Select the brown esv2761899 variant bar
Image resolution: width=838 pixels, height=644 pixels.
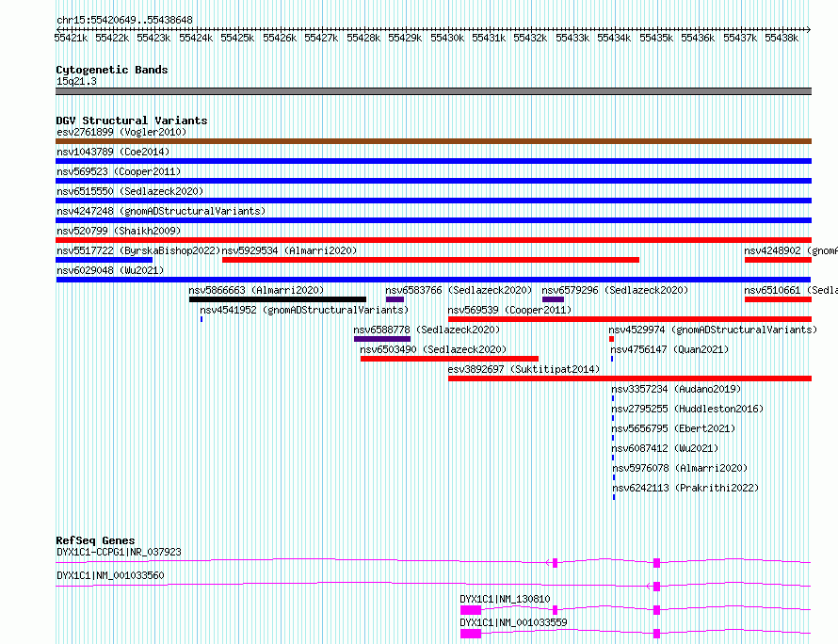pyautogui.click(x=433, y=141)
